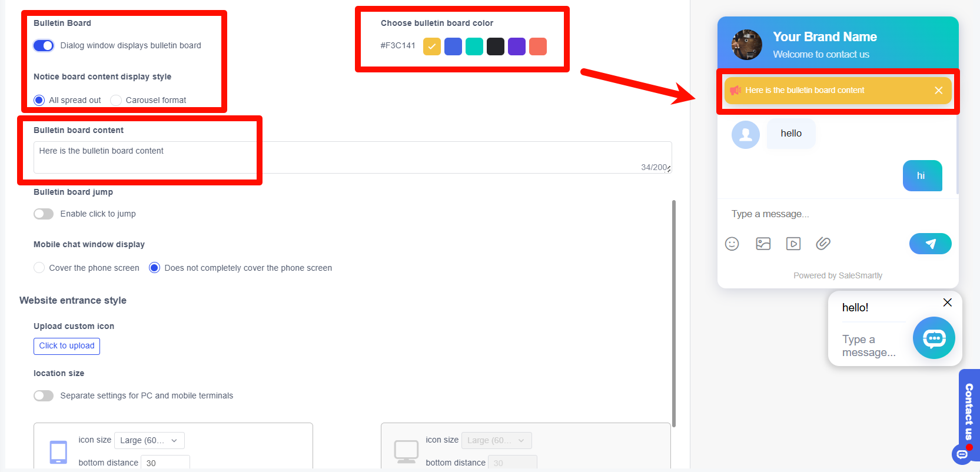Click the mobile bottom distance input field
980x472 pixels.
coord(165,463)
